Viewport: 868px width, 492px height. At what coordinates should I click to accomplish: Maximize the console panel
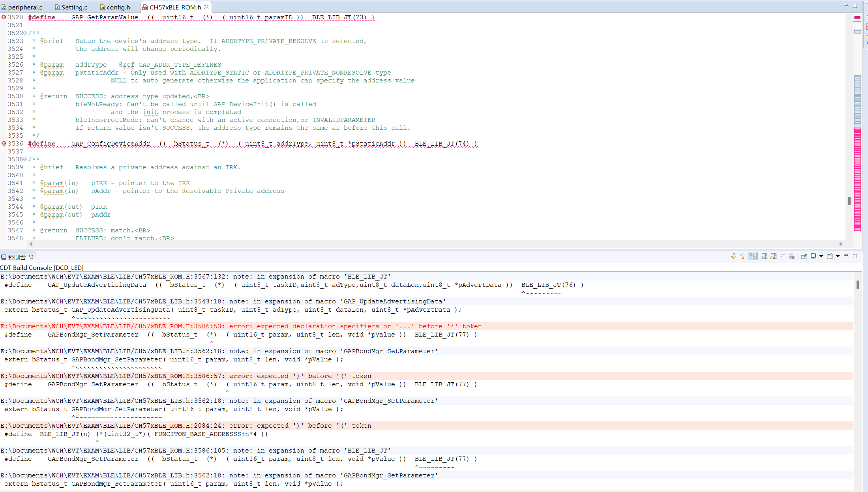point(855,256)
